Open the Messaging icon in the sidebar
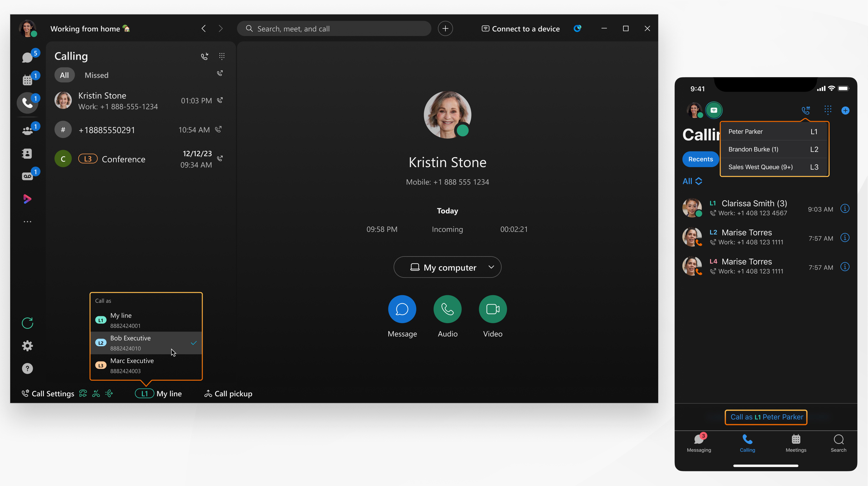Screen dimensions: 868x486 [x=28, y=58]
